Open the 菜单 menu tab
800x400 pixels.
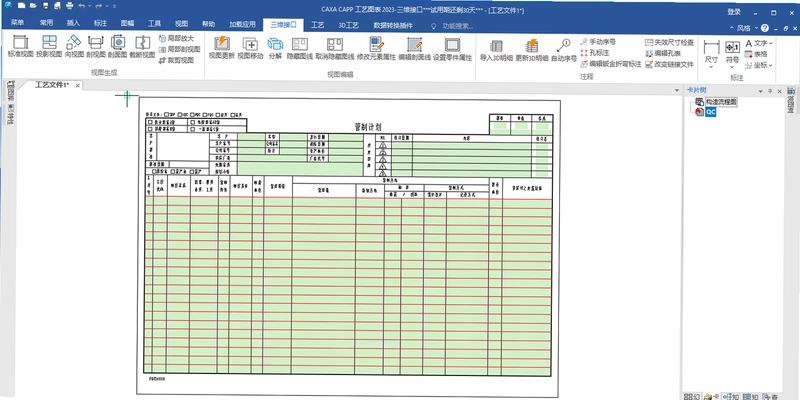(17, 23)
